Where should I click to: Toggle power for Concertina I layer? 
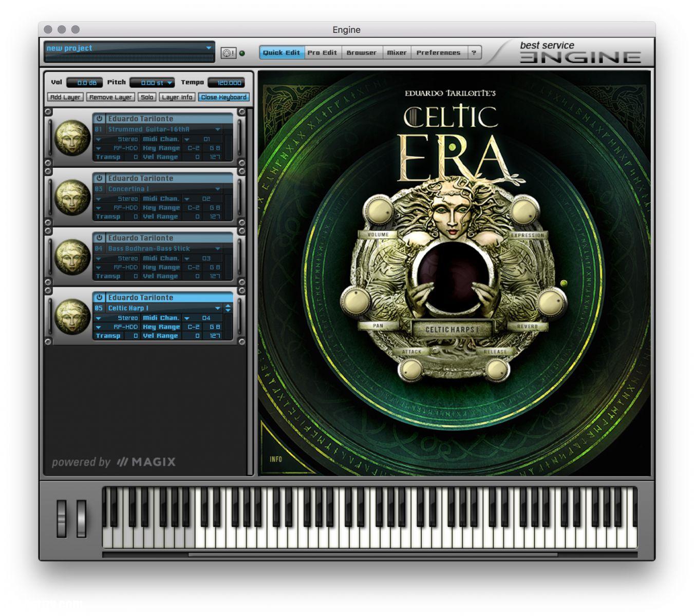pyautogui.click(x=100, y=178)
